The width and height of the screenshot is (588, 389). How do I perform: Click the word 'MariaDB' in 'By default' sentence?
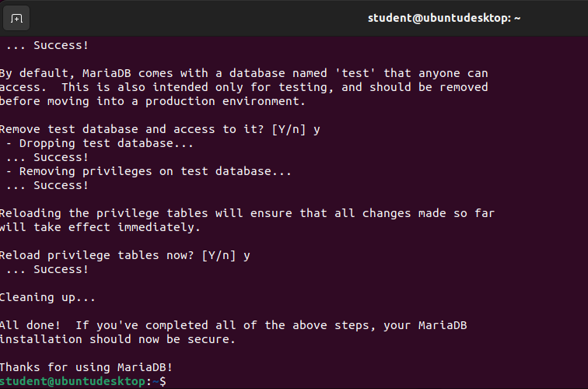pos(107,73)
